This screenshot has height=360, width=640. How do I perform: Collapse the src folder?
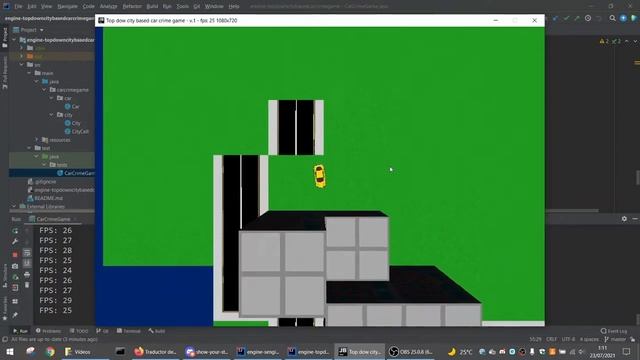(x=22, y=64)
